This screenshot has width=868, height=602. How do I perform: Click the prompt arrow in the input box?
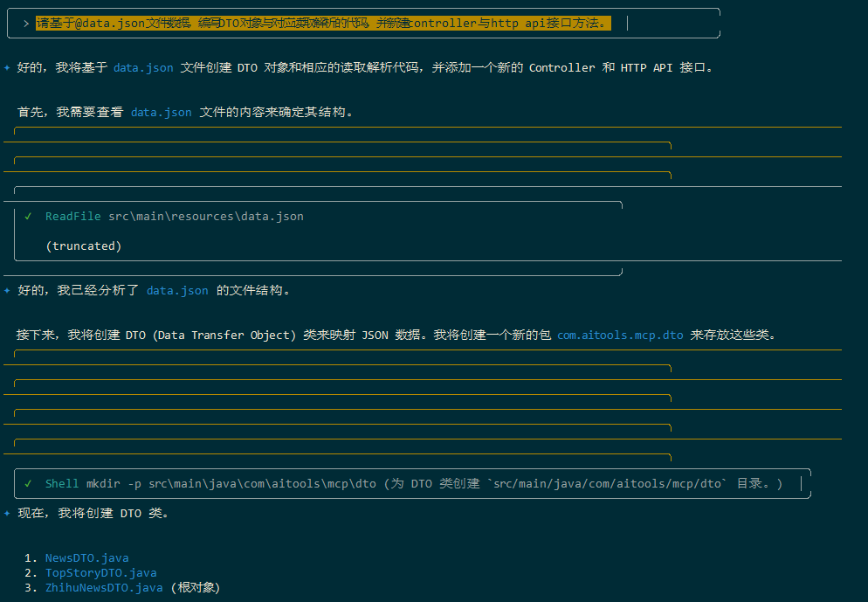[x=26, y=24]
